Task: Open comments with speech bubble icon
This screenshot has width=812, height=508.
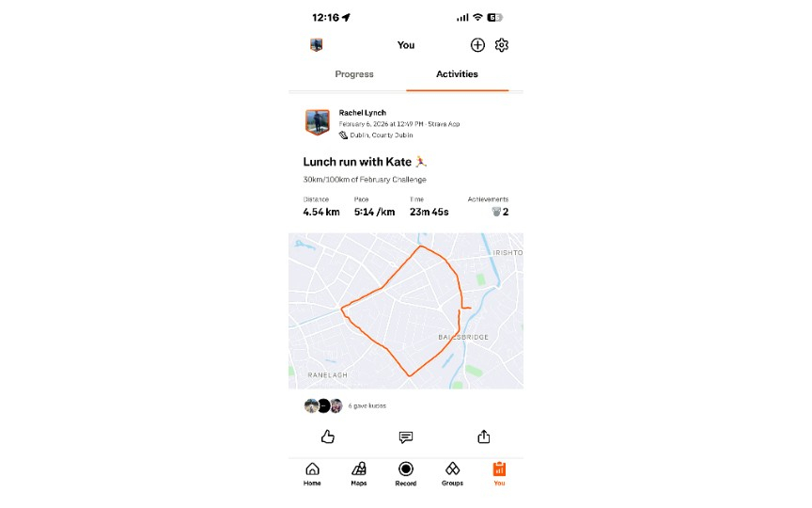Action: point(405,437)
